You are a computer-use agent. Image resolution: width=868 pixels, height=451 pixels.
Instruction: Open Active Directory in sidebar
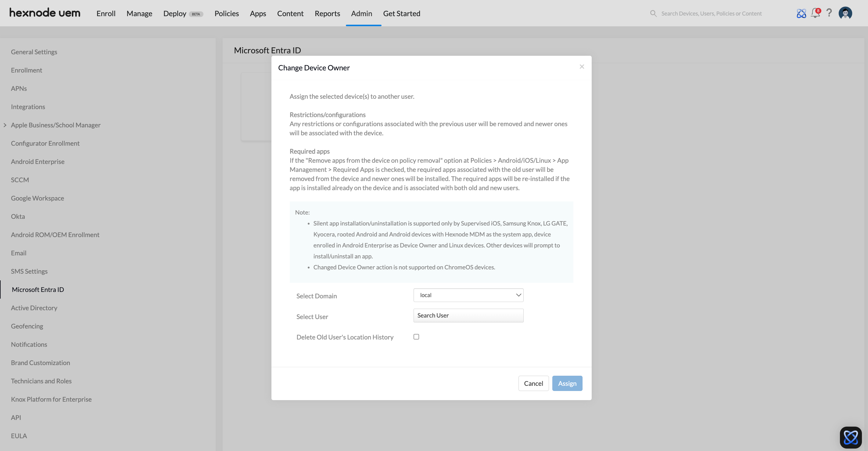pyautogui.click(x=34, y=308)
